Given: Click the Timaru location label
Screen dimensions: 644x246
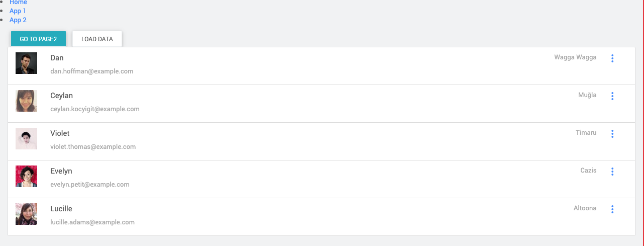Looking at the screenshot, I should pyautogui.click(x=586, y=133).
